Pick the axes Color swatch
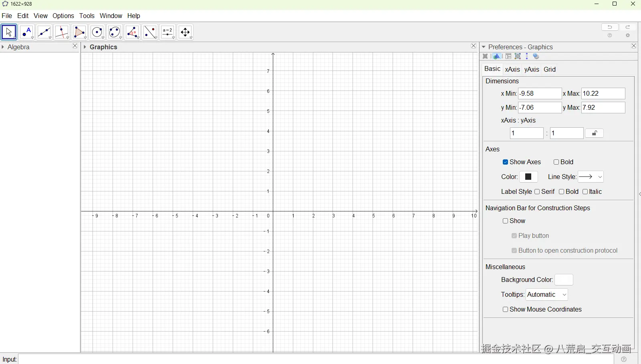 point(528,177)
